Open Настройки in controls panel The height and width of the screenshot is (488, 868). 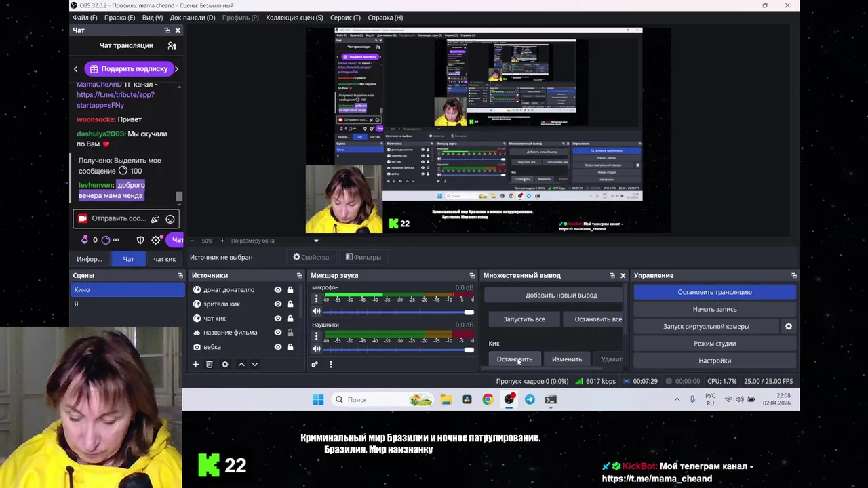715,361
